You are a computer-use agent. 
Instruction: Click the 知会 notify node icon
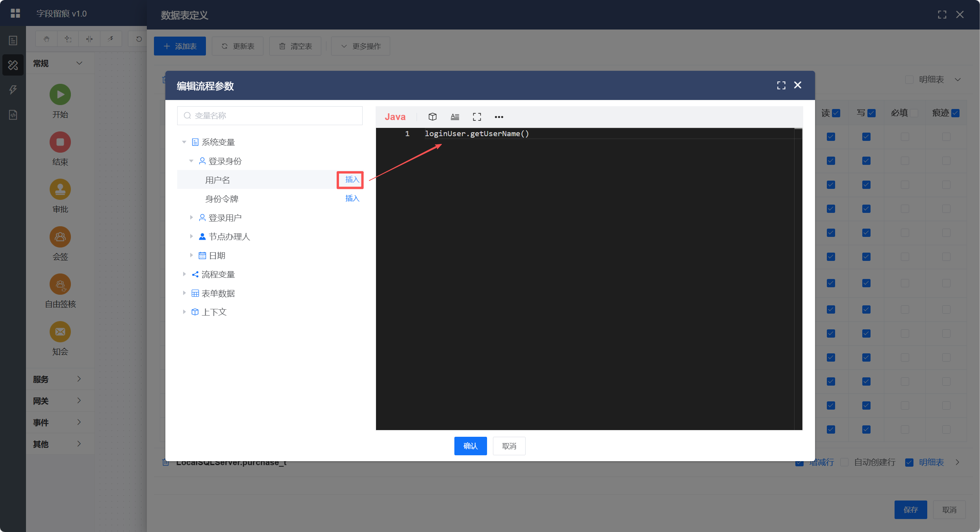point(60,332)
